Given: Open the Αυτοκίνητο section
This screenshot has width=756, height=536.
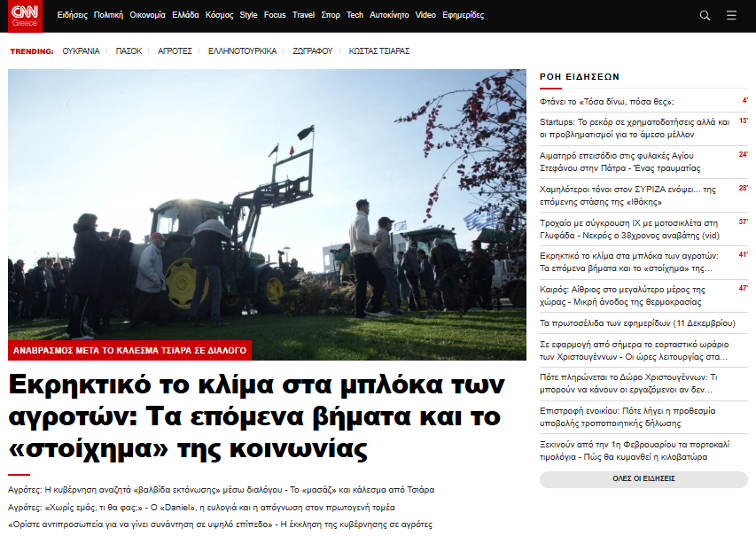Looking at the screenshot, I should click(x=389, y=15).
